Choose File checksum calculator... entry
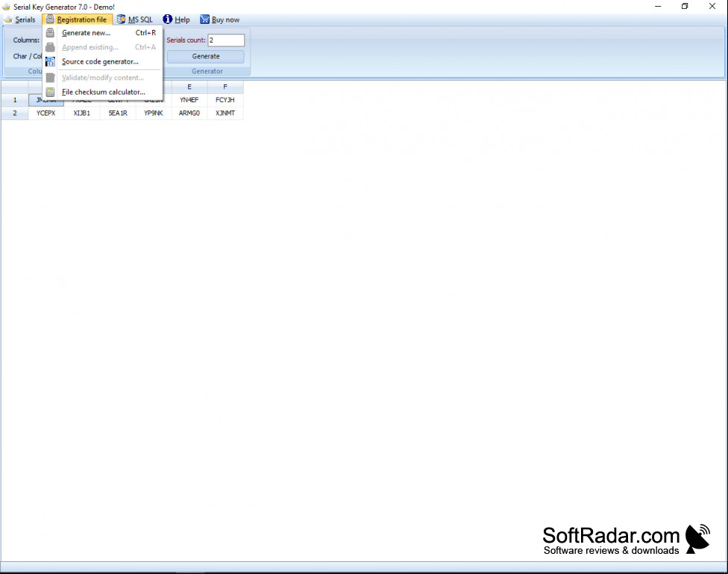Screen dimensions: 728x574 (x=103, y=92)
